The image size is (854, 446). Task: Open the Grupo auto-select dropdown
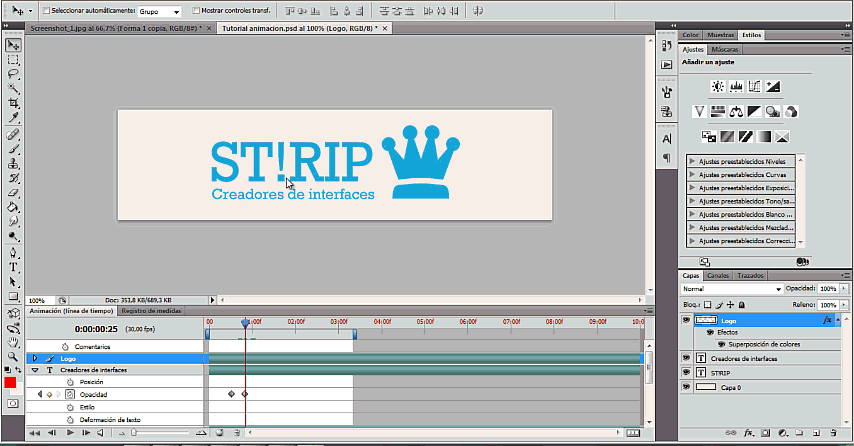coord(160,11)
